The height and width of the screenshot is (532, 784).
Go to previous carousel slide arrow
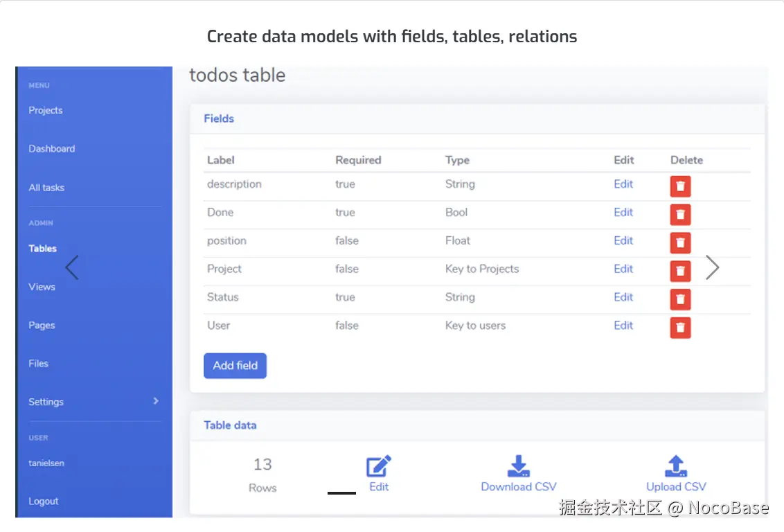tap(72, 267)
